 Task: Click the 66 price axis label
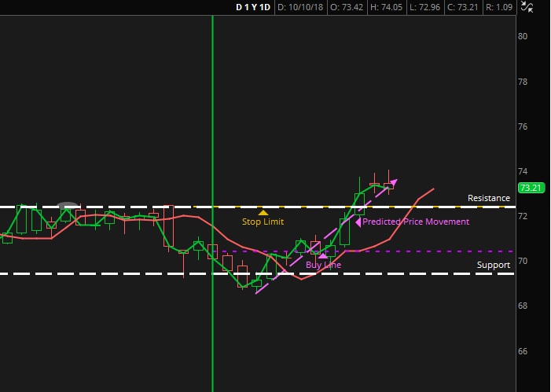click(x=523, y=351)
